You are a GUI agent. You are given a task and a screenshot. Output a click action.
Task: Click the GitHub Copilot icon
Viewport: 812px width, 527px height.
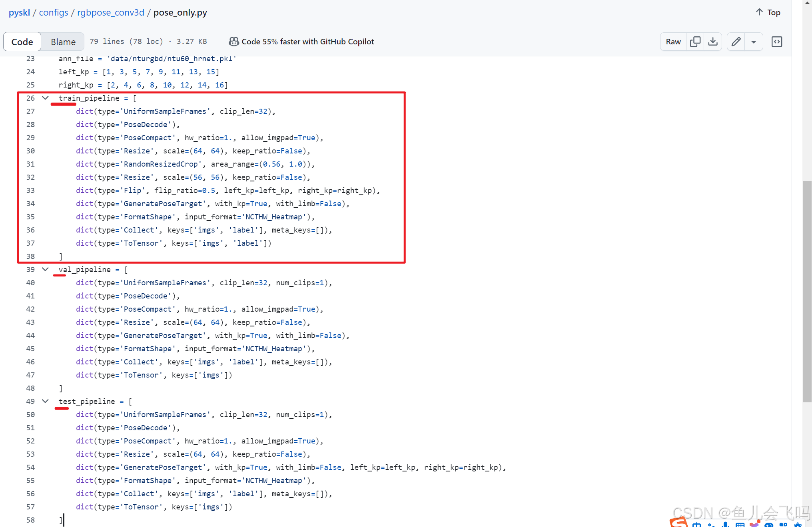(234, 41)
